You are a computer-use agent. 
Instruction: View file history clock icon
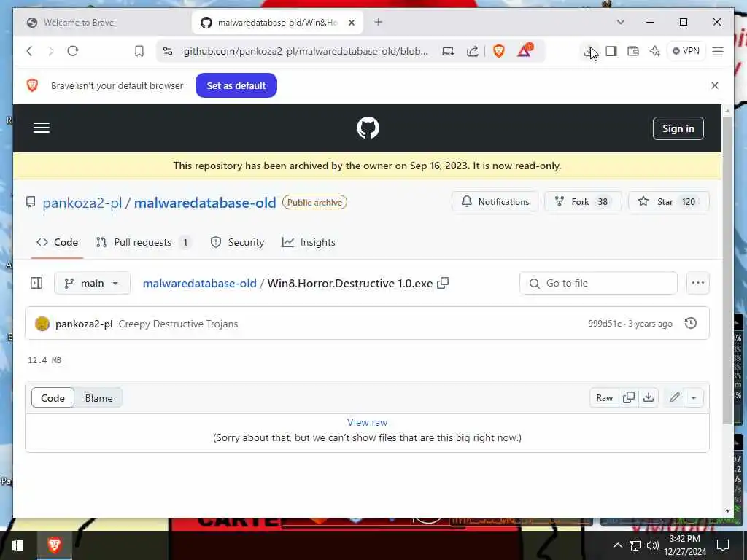coord(690,323)
